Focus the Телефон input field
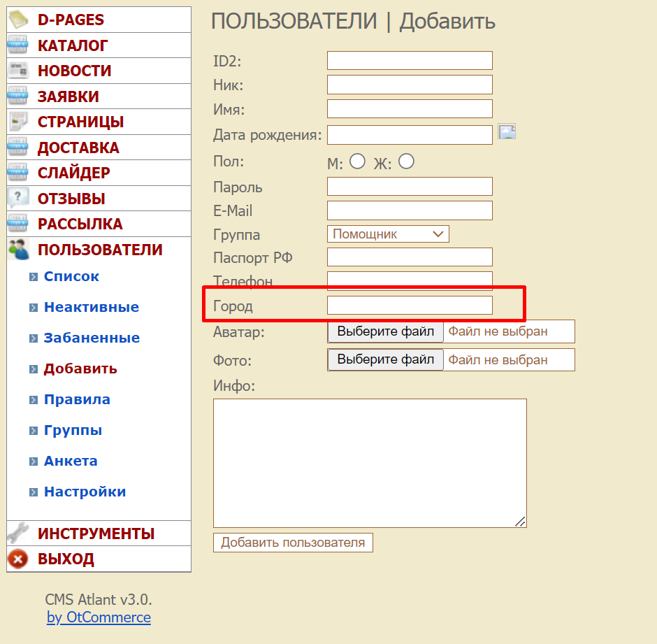The width and height of the screenshot is (657, 644). pos(410,280)
